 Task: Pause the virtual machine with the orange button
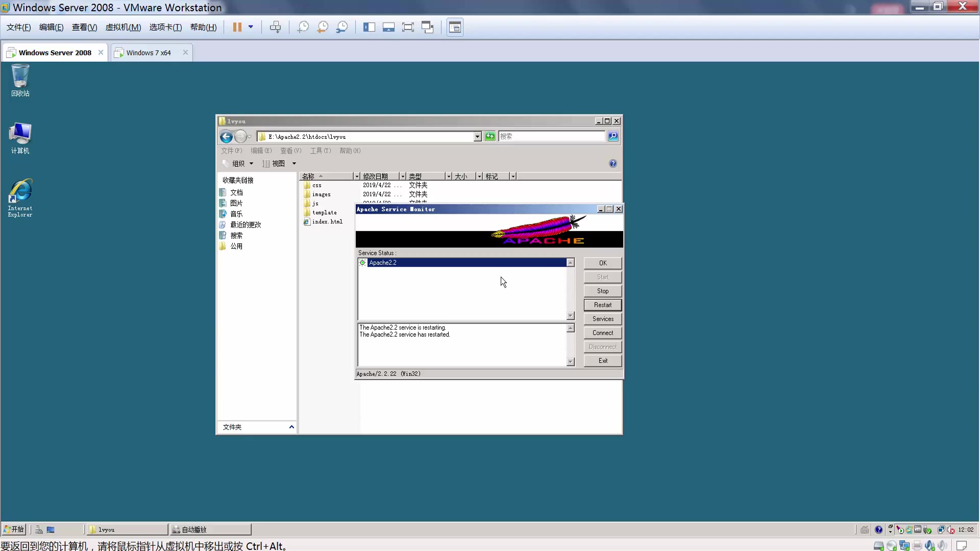pos(237,27)
